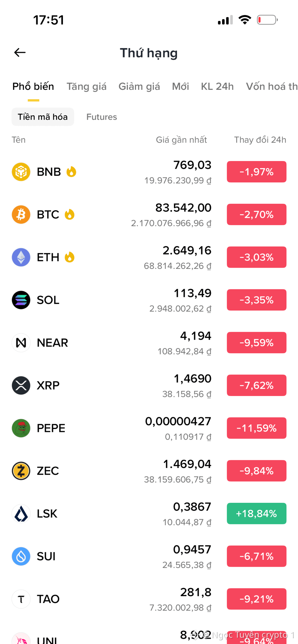Tap the NEAR coin icon
298x644 pixels.
21,343
